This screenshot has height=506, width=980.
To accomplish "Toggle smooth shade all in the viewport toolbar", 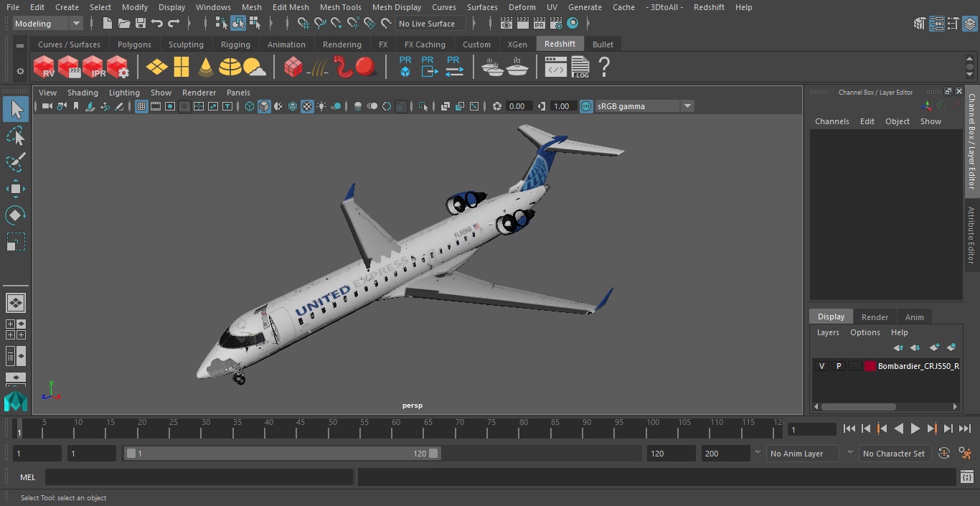I will pos(264,106).
